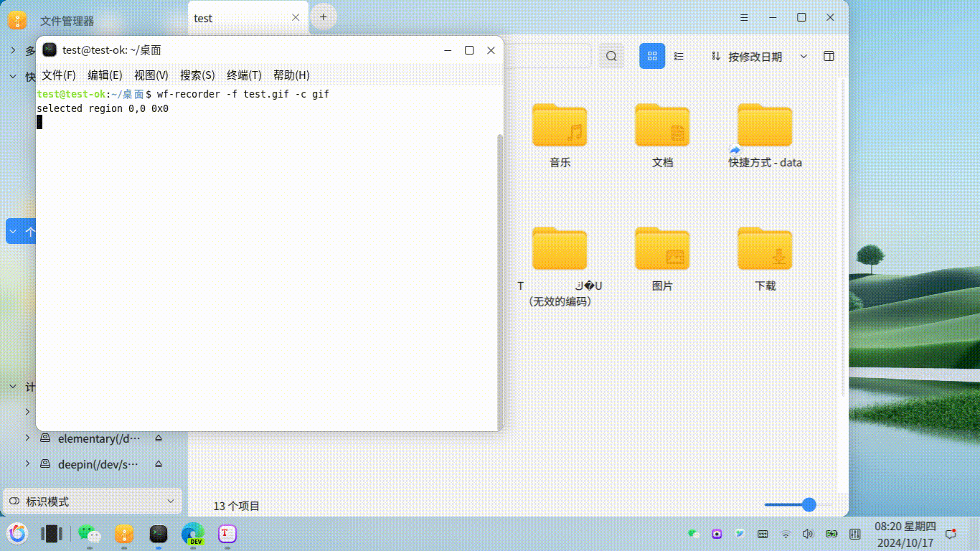This screenshot has height=551, width=980.
Task: Open the file manager hamburger menu
Action: (745, 17)
